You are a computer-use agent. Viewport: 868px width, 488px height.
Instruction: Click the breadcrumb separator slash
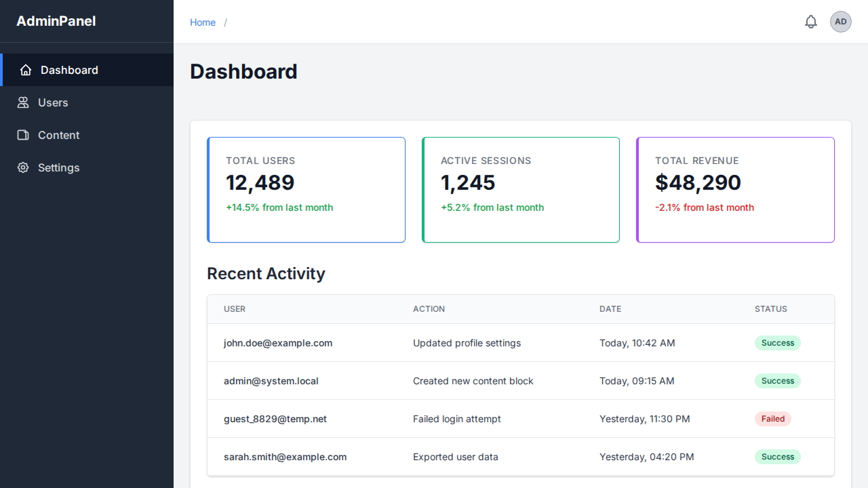click(x=225, y=22)
